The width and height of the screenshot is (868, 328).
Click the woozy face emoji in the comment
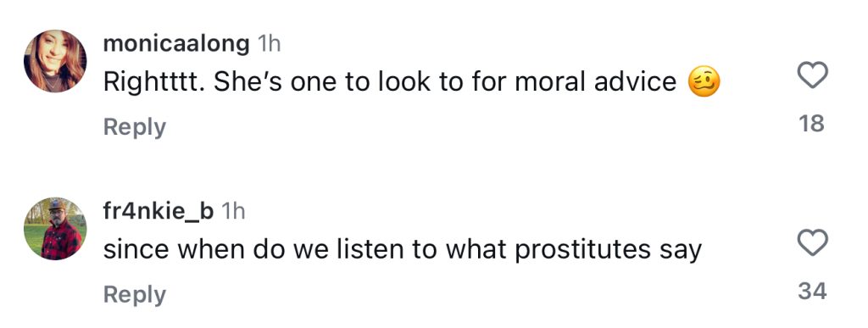coord(704,83)
